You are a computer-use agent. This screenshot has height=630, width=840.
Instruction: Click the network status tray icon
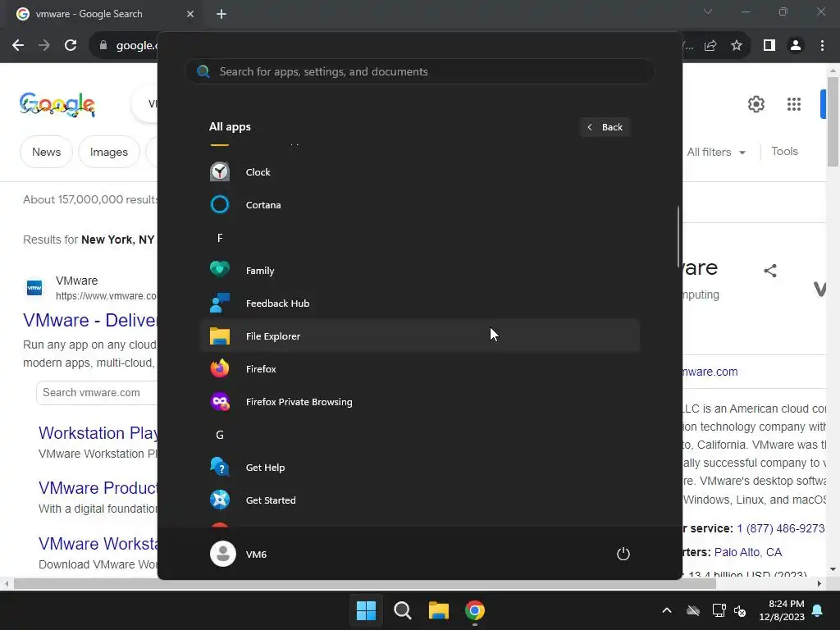click(719, 610)
